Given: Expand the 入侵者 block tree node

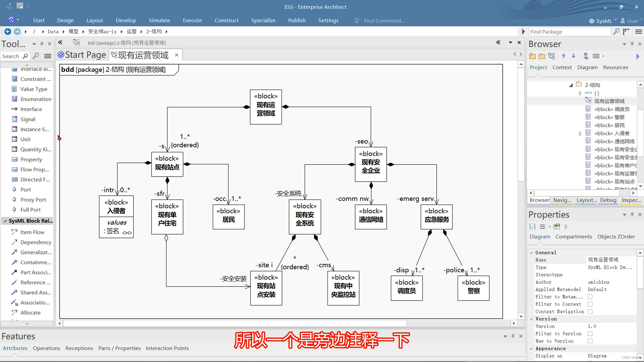Looking at the screenshot, I should [x=580, y=133].
